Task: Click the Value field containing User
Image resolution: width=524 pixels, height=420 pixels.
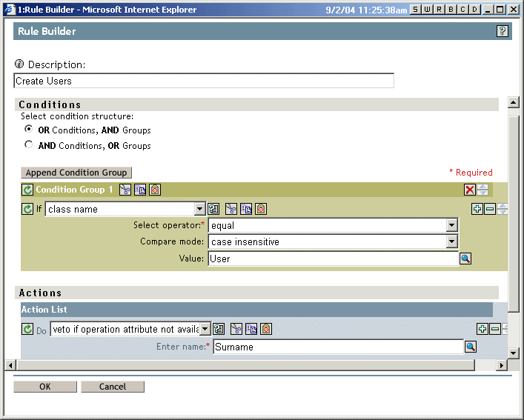Action: pyautogui.click(x=334, y=259)
